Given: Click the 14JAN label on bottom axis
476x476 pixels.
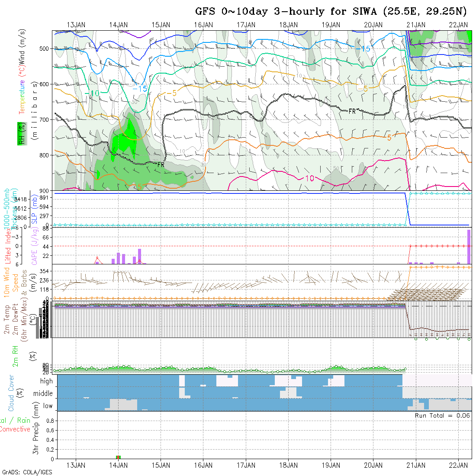Looking at the screenshot, I should 119,465.
